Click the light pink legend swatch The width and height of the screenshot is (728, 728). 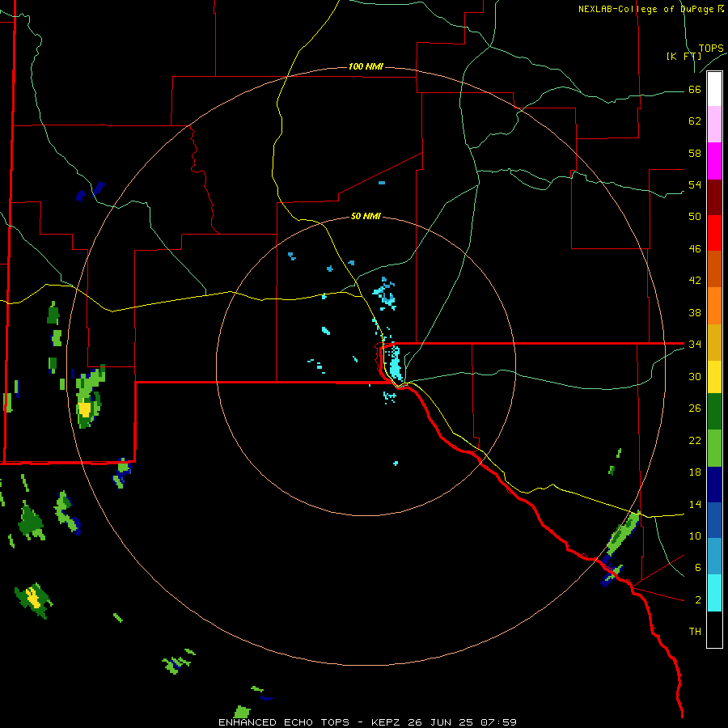point(714,125)
